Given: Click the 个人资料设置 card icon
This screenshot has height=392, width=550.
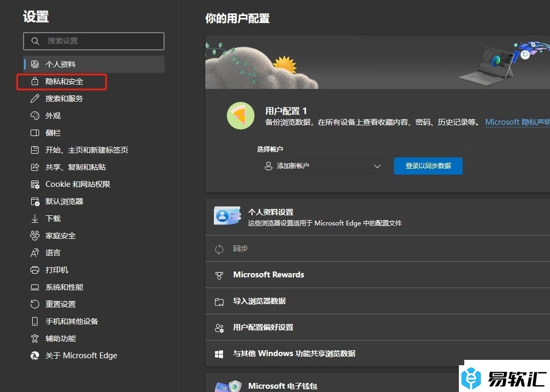Looking at the screenshot, I should [227, 216].
